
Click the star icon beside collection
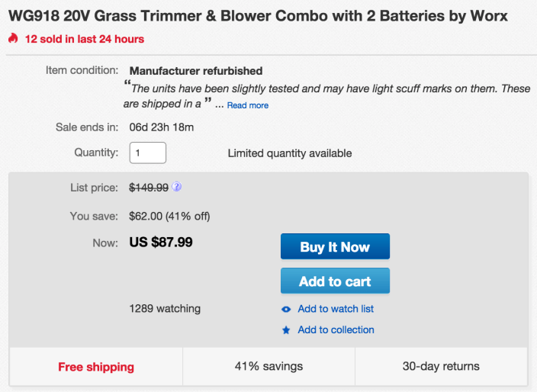(x=286, y=330)
